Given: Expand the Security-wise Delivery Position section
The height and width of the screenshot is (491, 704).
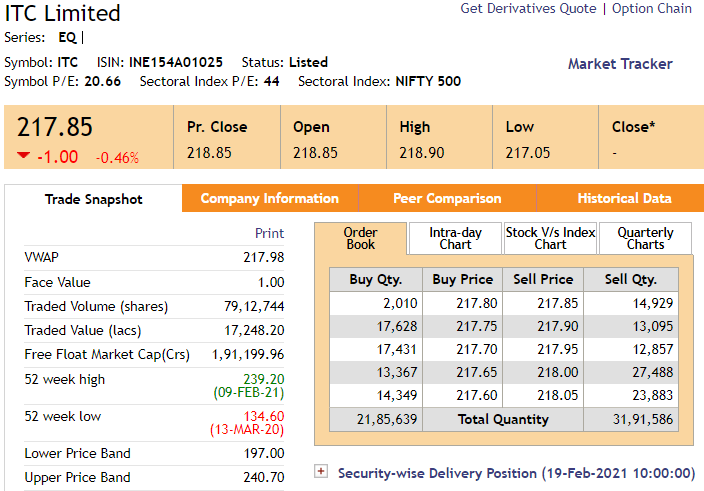Looking at the screenshot, I should click(321, 472).
